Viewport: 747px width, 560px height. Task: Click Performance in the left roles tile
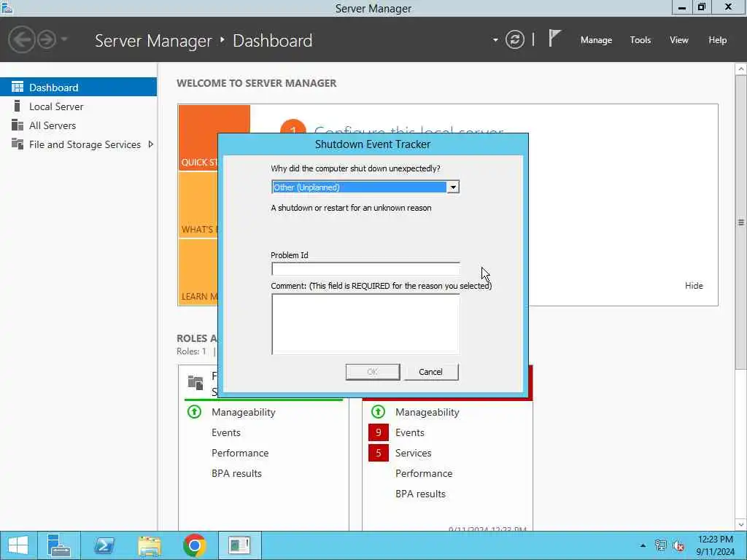click(239, 453)
